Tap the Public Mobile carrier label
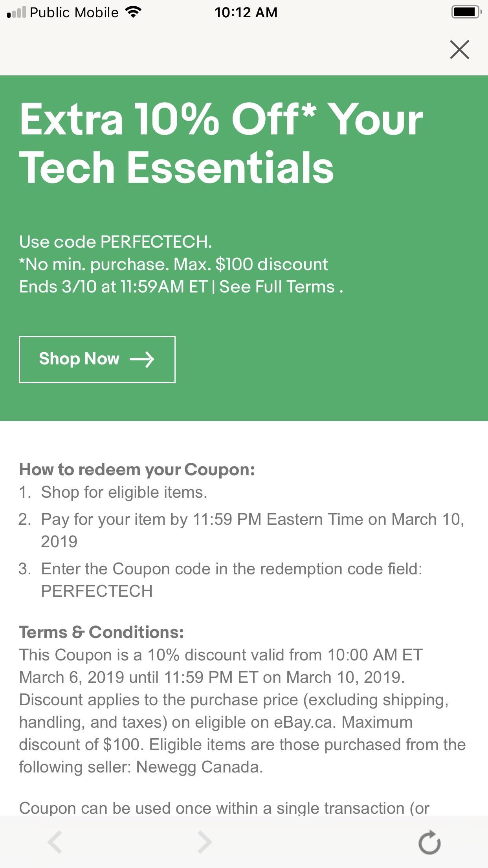Viewport: 488px width, 868px height. 75,12
